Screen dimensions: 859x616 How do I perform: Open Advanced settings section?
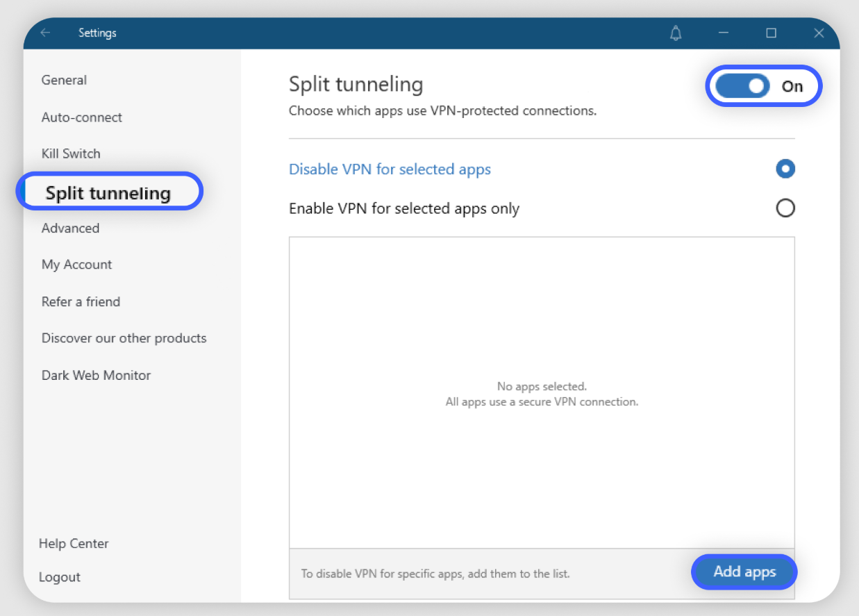[70, 228]
